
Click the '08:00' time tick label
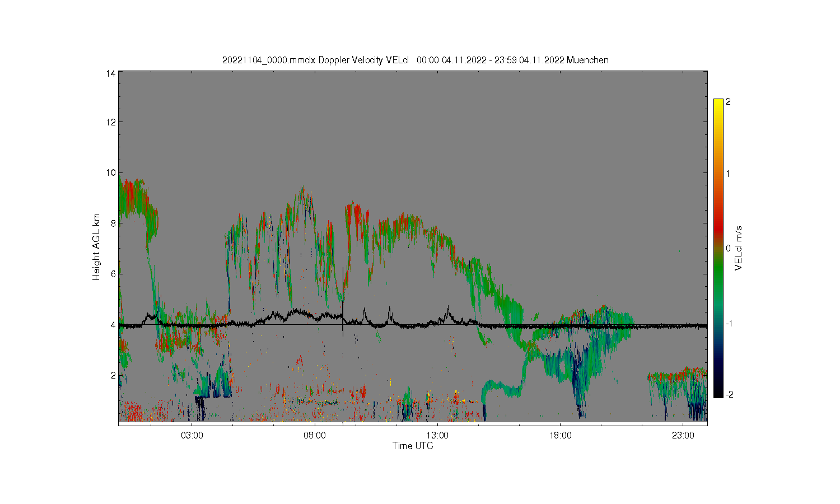315,435
